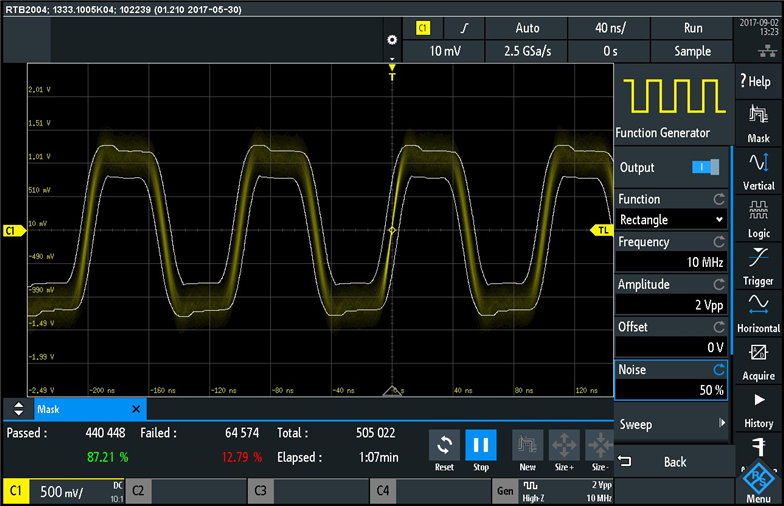Open the Acquire settings icon
The width and height of the screenshot is (784, 506).
pos(758,359)
